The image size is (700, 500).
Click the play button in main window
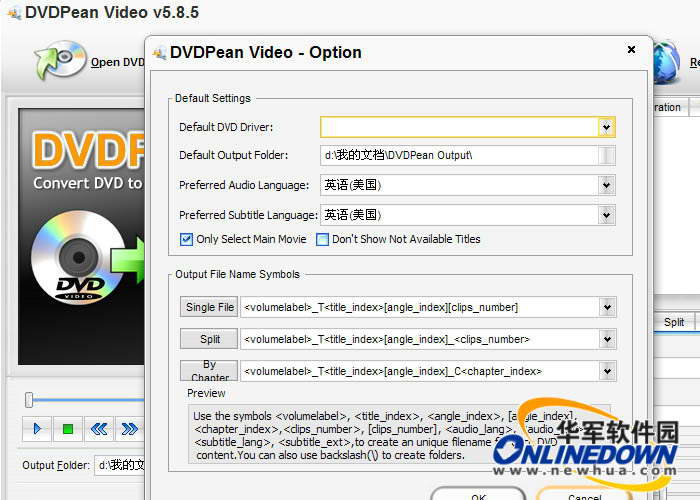37,429
